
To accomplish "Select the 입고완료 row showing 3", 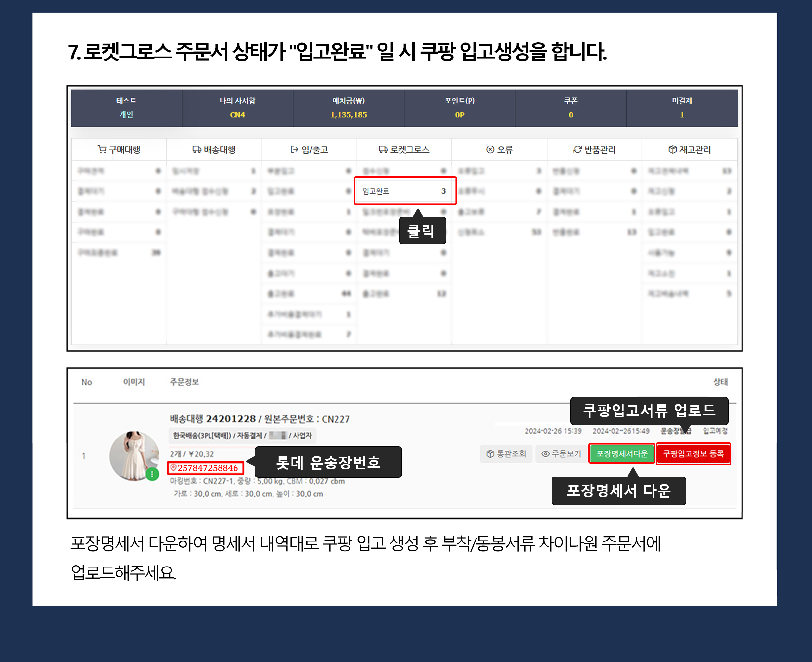I will click(405, 191).
